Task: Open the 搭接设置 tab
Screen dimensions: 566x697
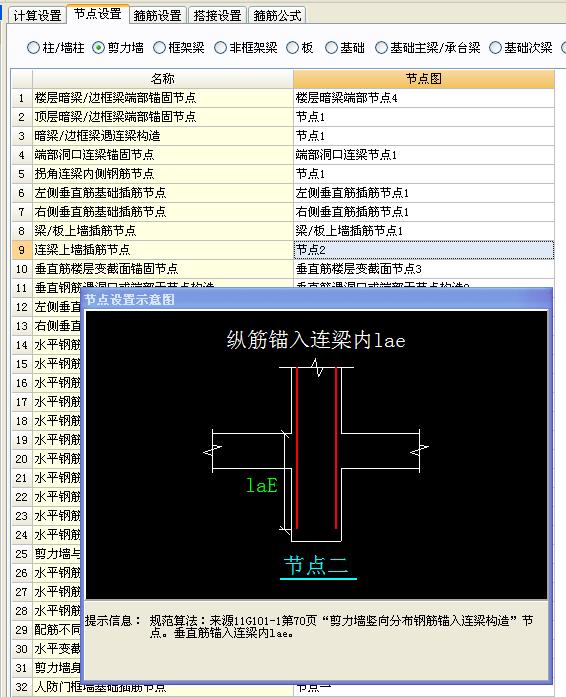Action: [217, 16]
